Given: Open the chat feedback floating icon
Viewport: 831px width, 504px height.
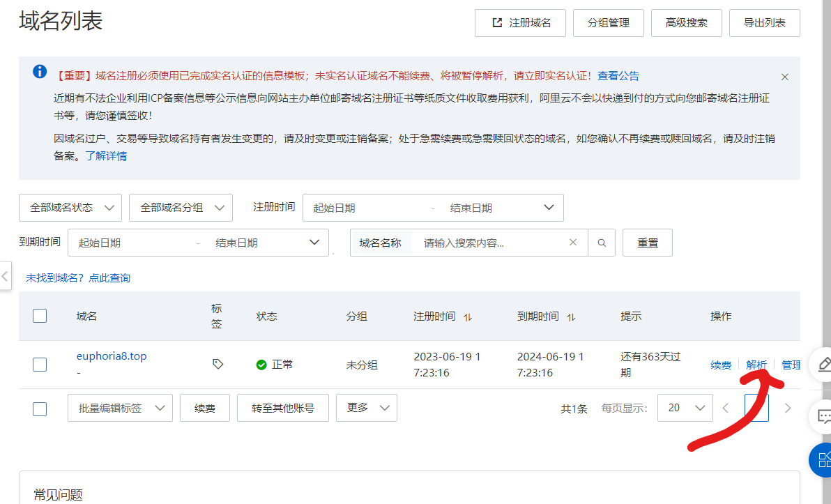Looking at the screenshot, I should pyautogui.click(x=824, y=417).
